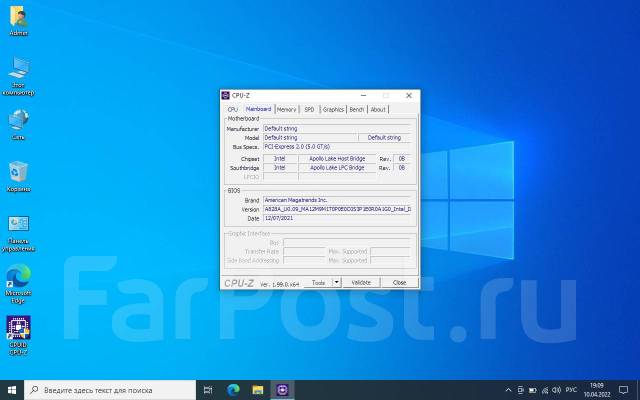Open Task View on the taskbar
Viewport: 640px width, 400px height.
[208, 389]
